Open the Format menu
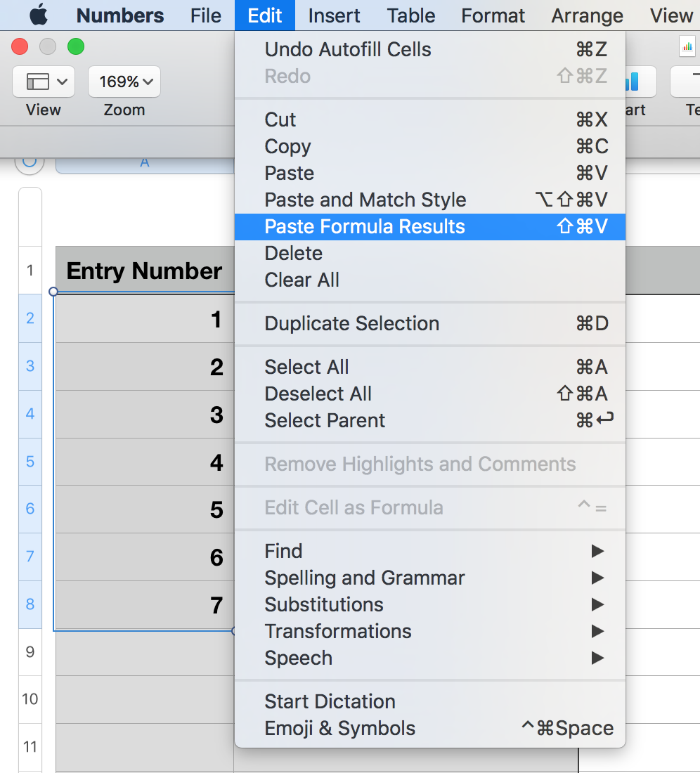The width and height of the screenshot is (700, 773). pos(493,15)
